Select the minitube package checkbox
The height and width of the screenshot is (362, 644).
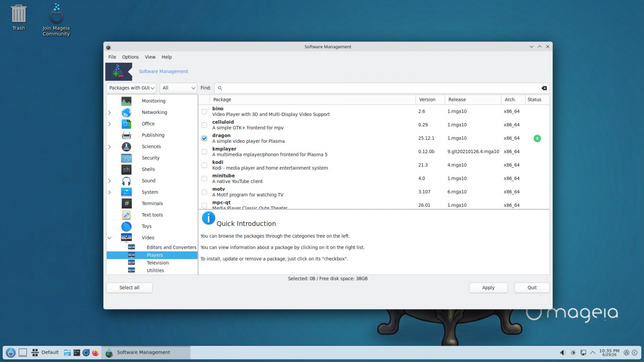(x=204, y=179)
